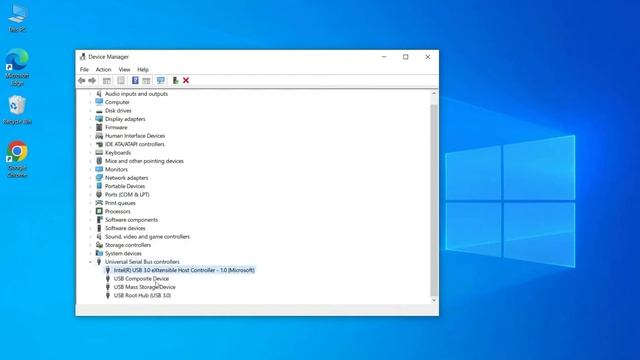Viewport: 640px width, 360px height.
Task: Select the Recycle Bin desktop icon
Action: pos(17,110)
